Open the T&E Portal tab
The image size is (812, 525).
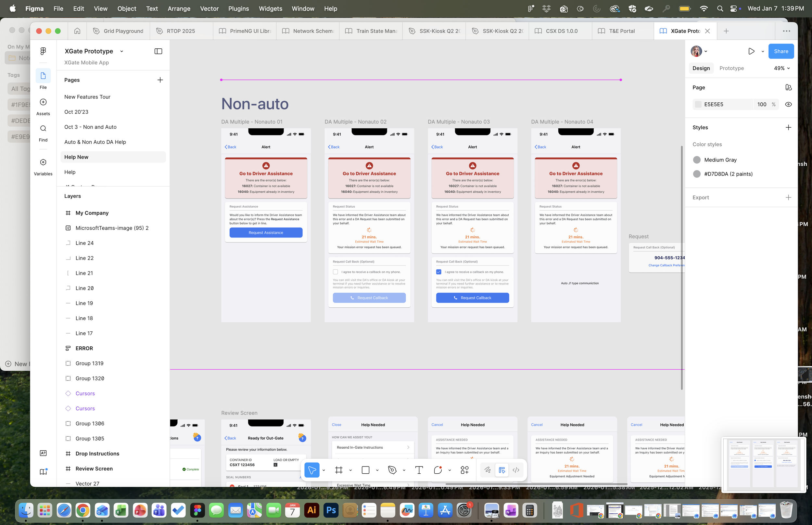(624, 31)
